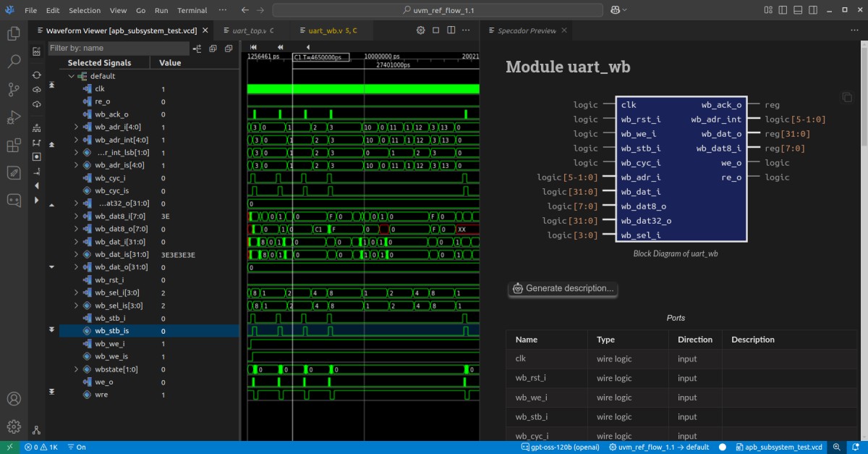Expand the wbstate[1:0] signal

coord(76,369)
